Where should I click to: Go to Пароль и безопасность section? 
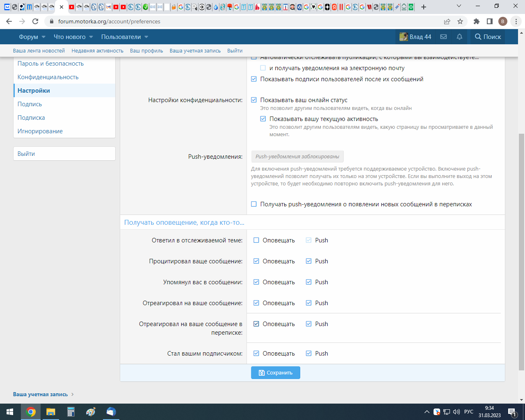50,64
